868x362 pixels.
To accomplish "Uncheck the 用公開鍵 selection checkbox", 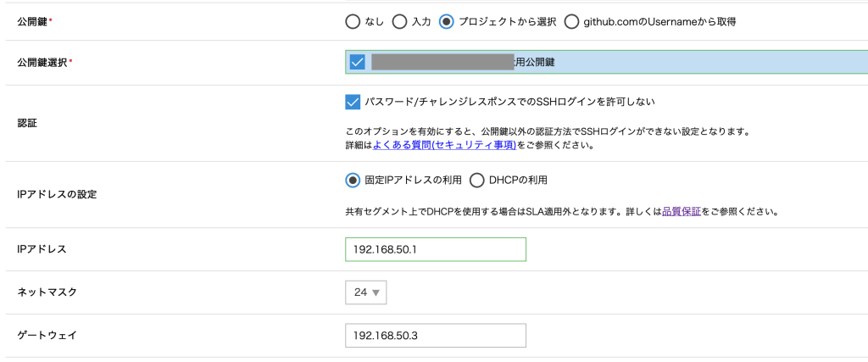I will click(357, 62).
